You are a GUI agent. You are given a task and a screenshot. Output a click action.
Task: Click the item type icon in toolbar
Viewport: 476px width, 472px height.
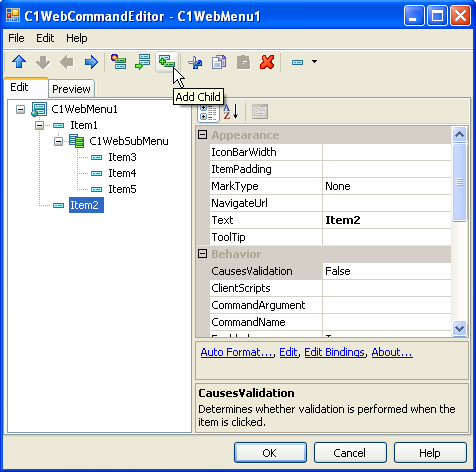297,62
